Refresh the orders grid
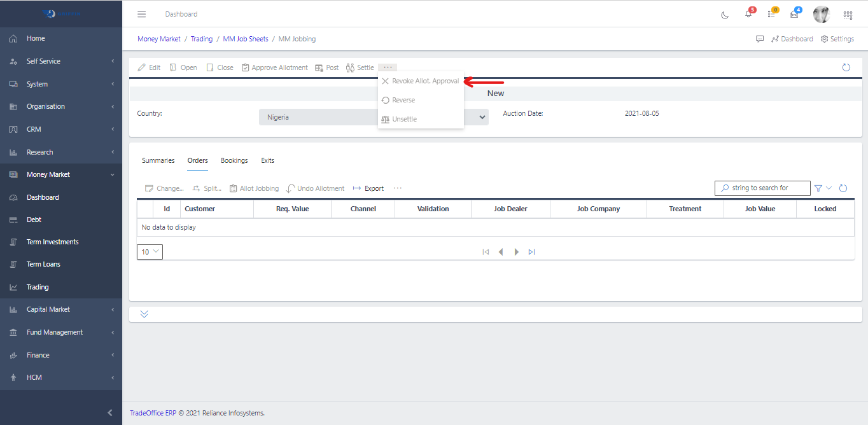 (x=843, y=188)
